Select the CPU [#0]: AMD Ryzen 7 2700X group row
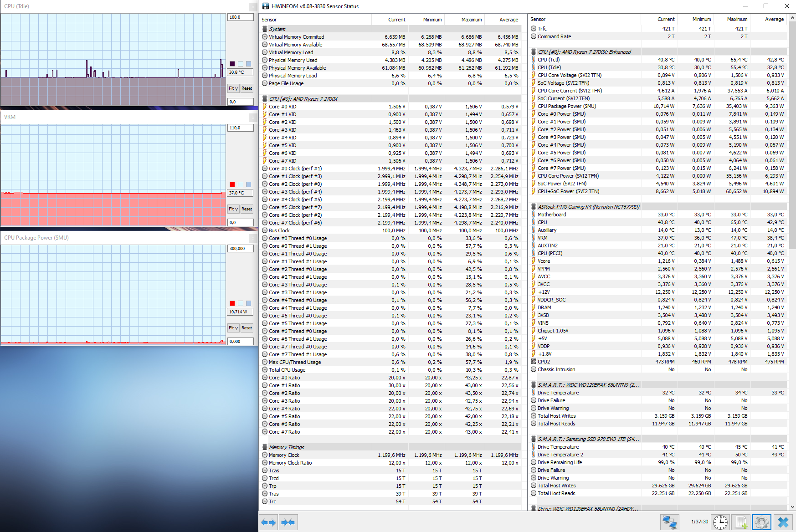 [391, 99]
